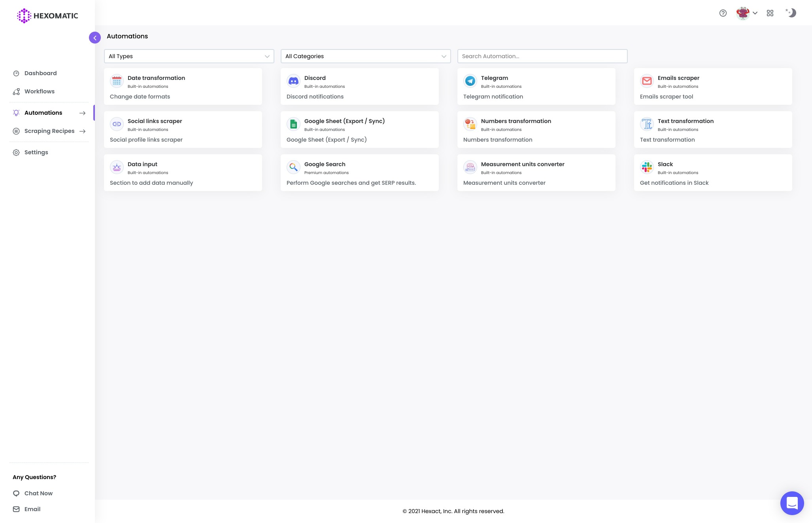This screenshot has width=812, height=523.
Task: Click the Telegram automation icon
Action: click(470, 81)
